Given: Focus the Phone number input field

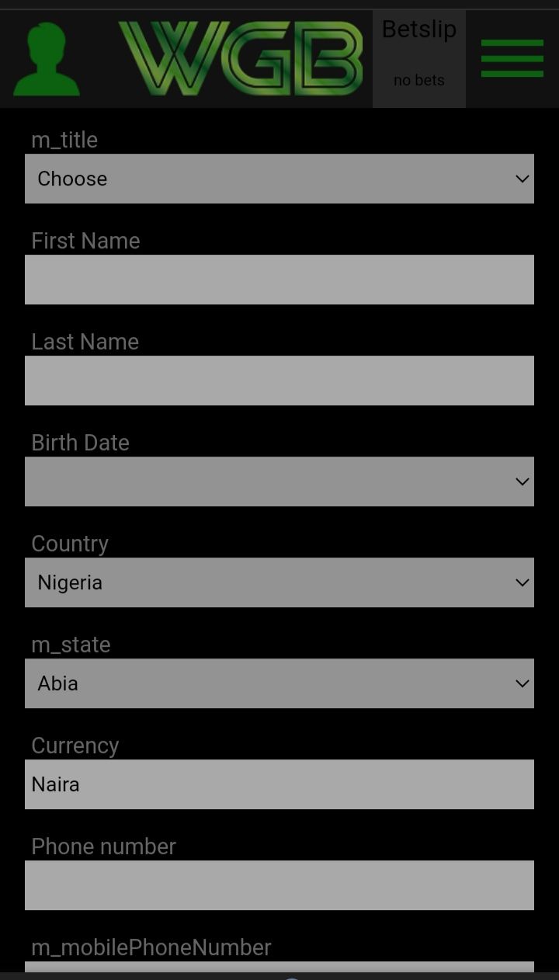Looking at the screenshot, I should tap(279, 885).
